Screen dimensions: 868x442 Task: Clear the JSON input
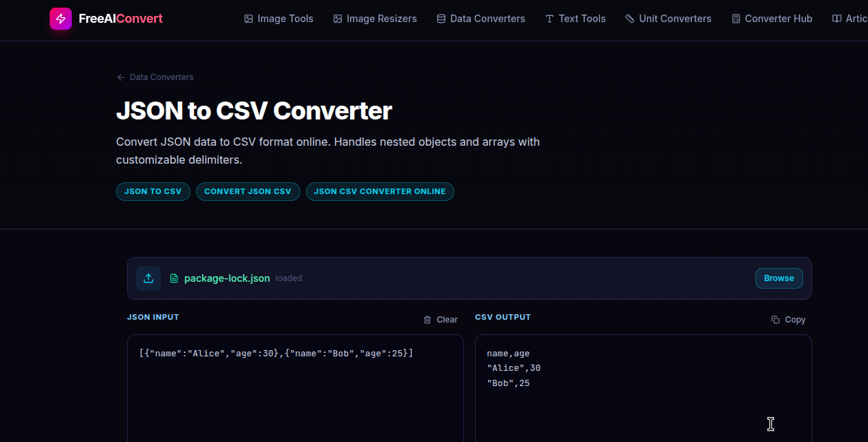447,319
